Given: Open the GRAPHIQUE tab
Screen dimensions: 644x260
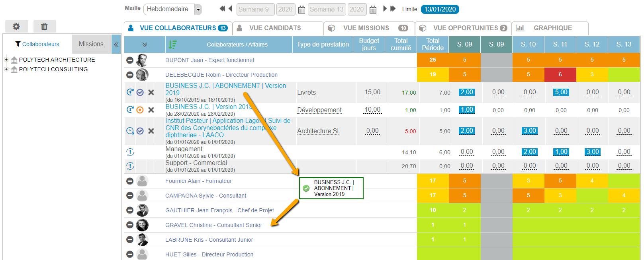Looking at the screenshot, I should [x=552, y=28].
